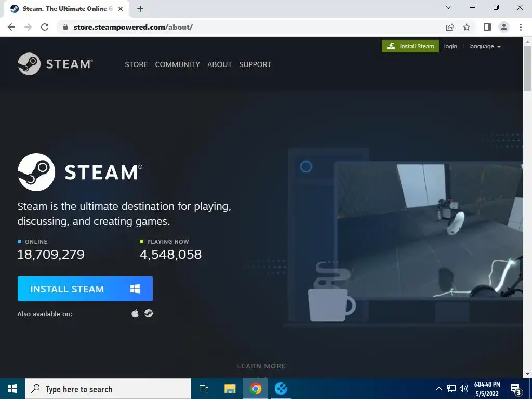The width and height of the screenshot is (532, 399).
Task: Open the Chrome three-dot menu
Action: pos(521,27)
